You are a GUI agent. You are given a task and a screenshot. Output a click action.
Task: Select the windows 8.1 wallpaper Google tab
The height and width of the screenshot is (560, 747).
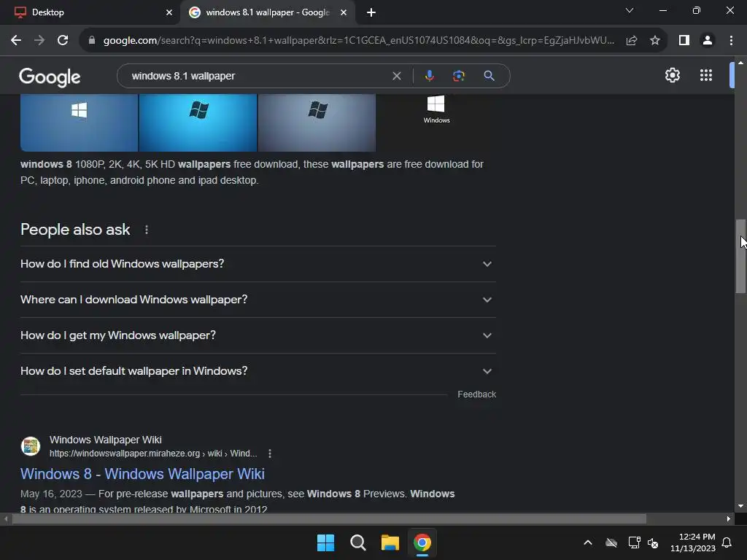click(268, 12)
